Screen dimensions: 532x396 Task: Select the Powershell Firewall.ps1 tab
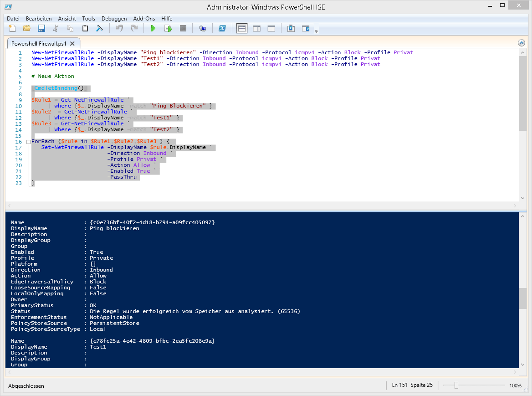(x=39, y=44)
